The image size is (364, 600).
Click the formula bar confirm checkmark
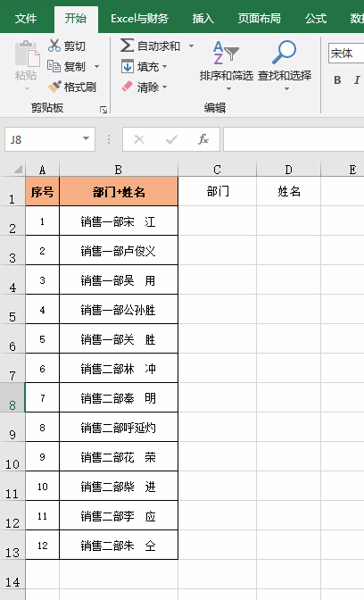tap(171, 139)
